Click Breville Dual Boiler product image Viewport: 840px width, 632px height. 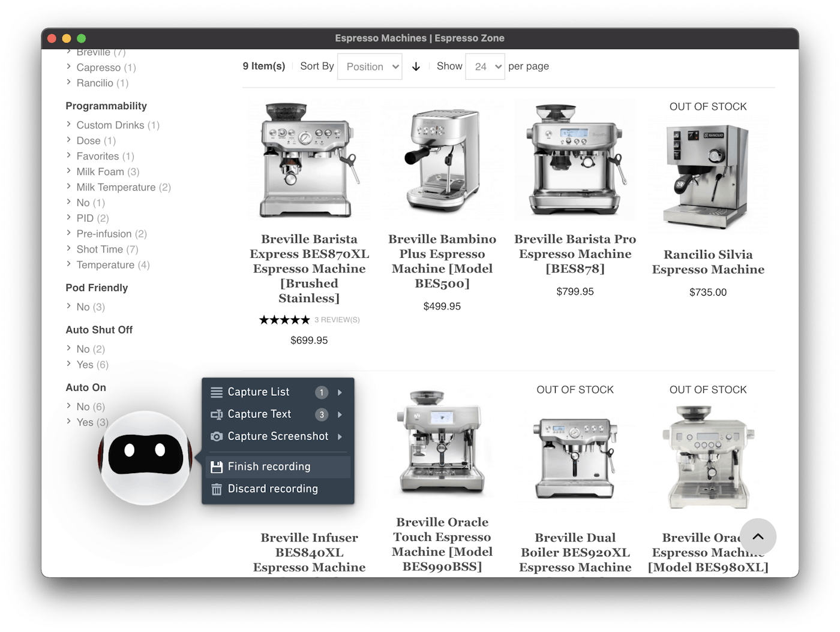[575, 459]
